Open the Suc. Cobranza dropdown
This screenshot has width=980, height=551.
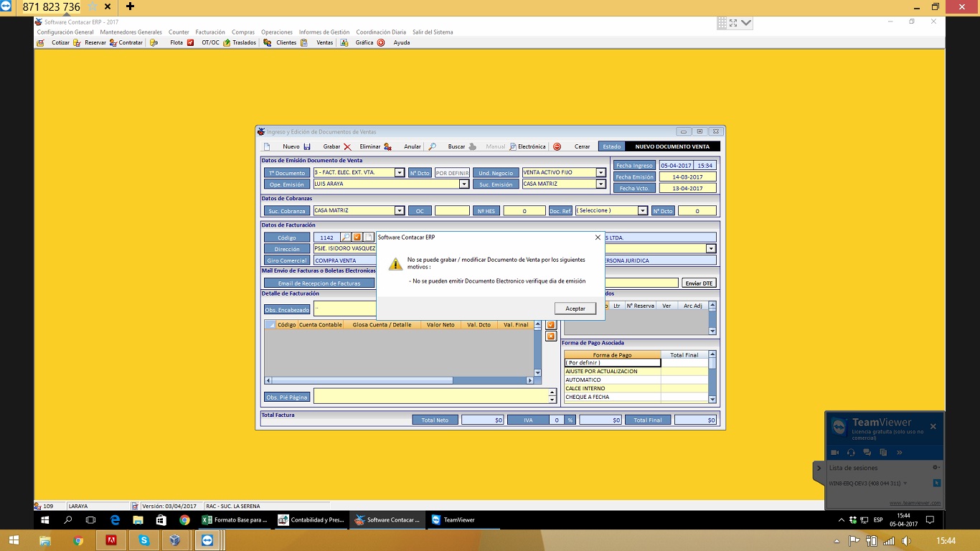tap(400, 211)
